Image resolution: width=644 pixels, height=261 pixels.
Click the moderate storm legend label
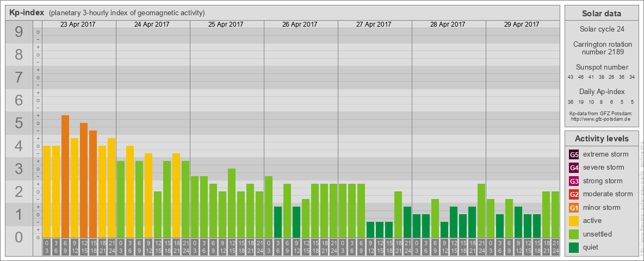click(608, 194)
